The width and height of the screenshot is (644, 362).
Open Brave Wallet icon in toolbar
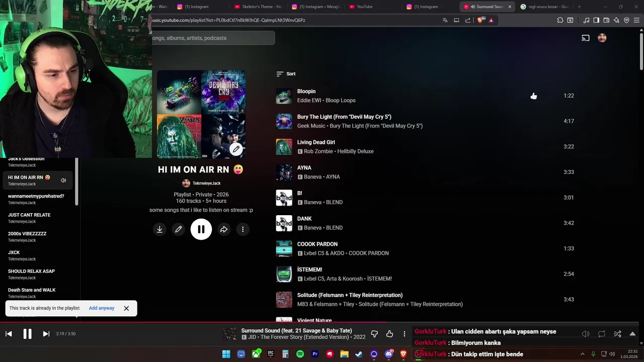tap(606, 20)
